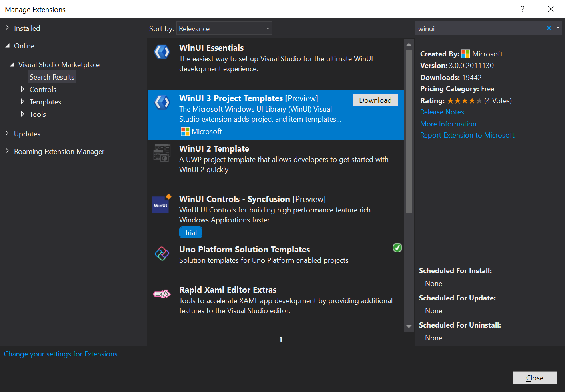Viewport: 565px width, 392px height.
Task: Download WinUI 3 Project Templates
Action: click(375, 100)
